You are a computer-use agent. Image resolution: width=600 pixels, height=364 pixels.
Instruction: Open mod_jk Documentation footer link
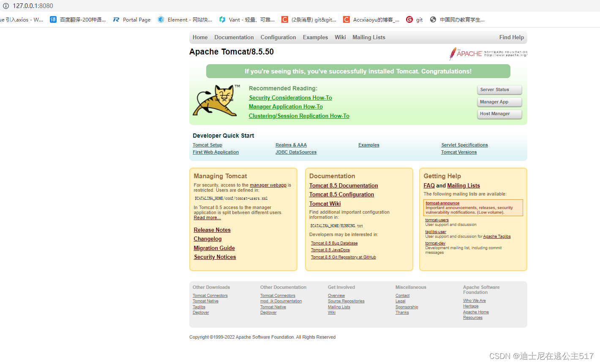point(281,301)
